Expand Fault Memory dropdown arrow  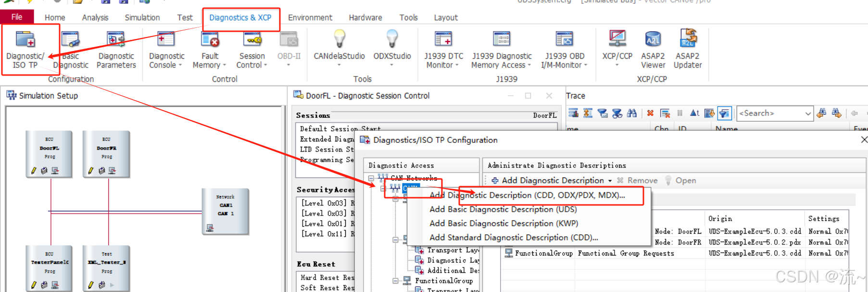(x=224, y=65)
